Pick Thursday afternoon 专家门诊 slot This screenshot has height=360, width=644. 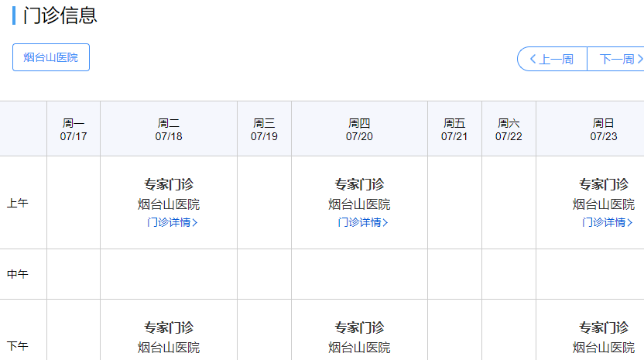click(359, 327)
